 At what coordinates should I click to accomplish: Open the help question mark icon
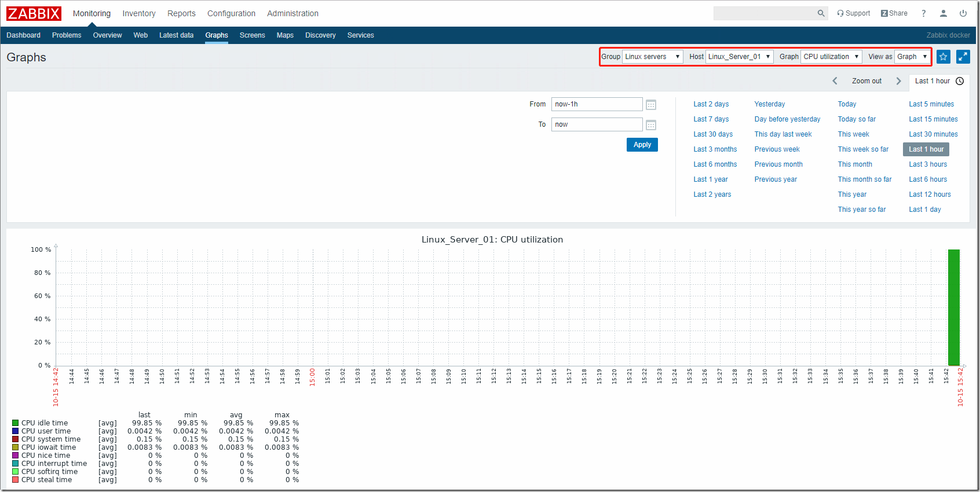(924, 13)
